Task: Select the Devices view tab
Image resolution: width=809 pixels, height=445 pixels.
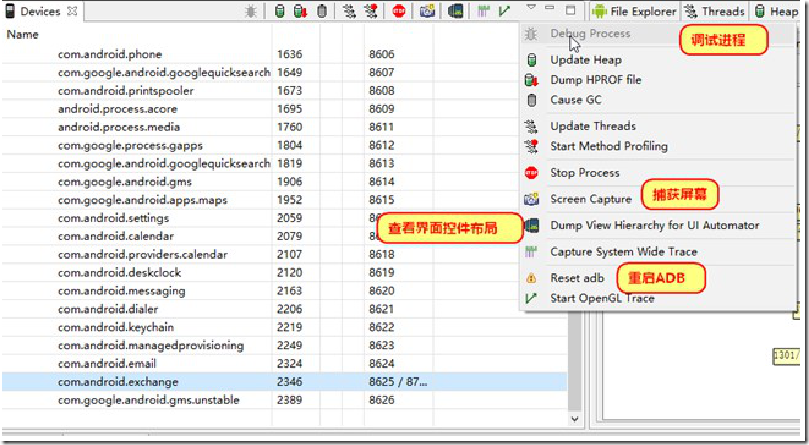Action: [x=40, y=11]
